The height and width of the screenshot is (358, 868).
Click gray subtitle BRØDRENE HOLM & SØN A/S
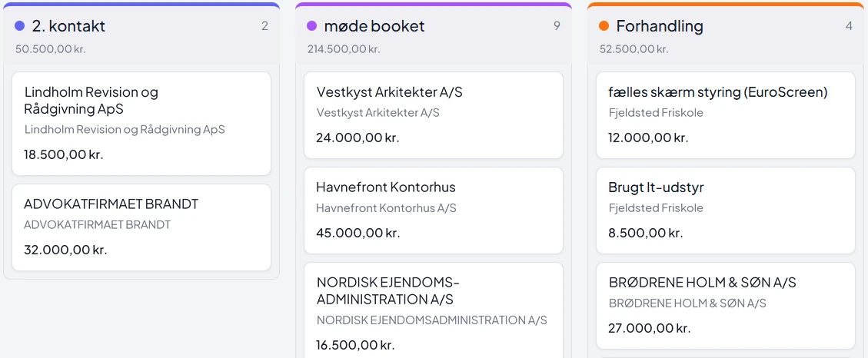[687, 303]
